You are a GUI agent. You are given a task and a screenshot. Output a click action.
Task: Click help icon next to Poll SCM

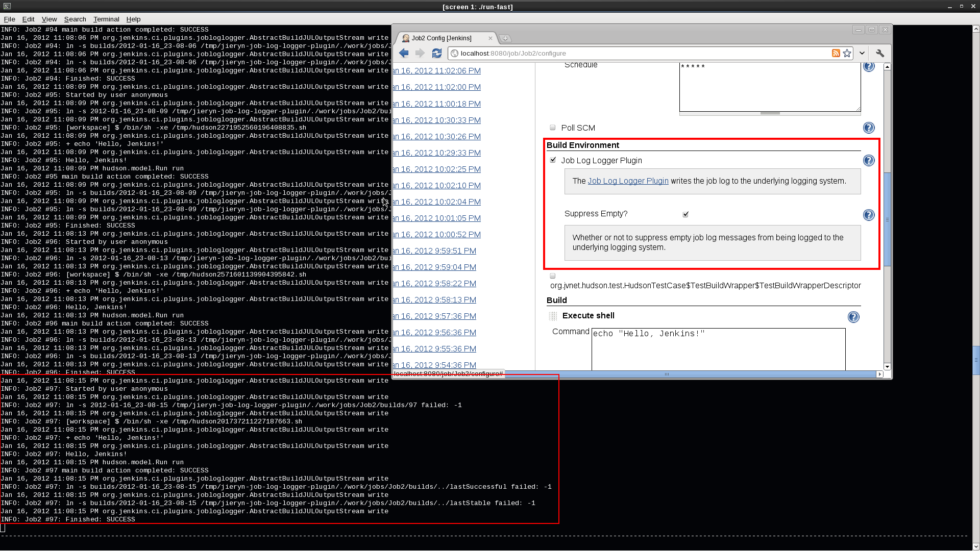(868, 128)
